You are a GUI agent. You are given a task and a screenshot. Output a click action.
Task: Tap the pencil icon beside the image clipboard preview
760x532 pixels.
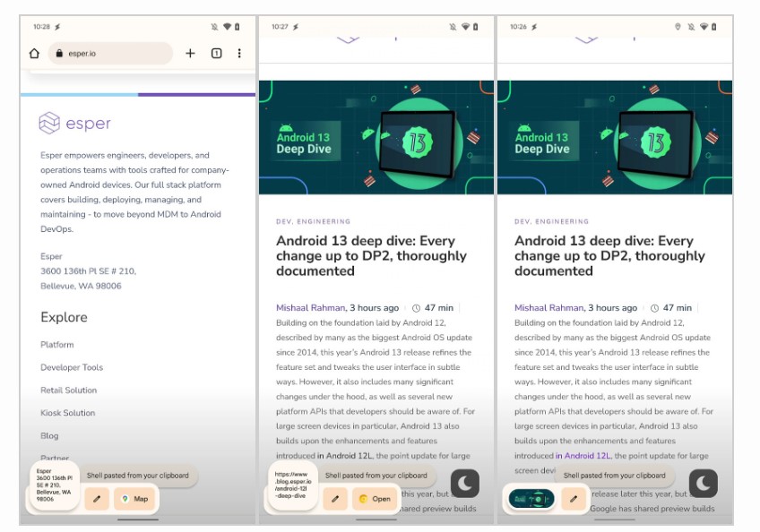(x=574, y=499)
